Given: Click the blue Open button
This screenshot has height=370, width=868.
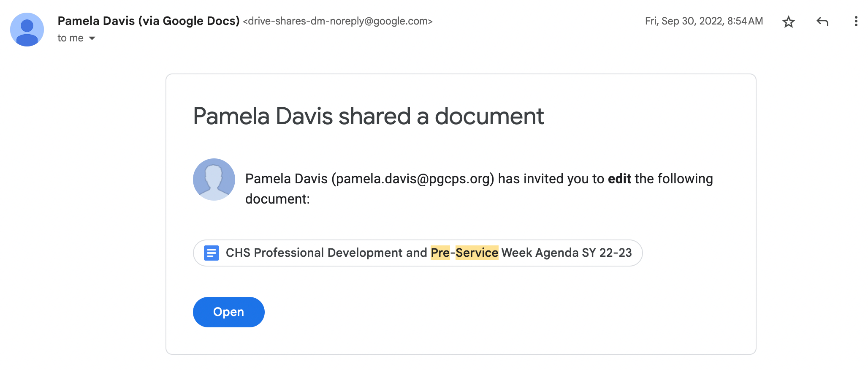Looking at the screenshot, I should [x=229, y=312].
